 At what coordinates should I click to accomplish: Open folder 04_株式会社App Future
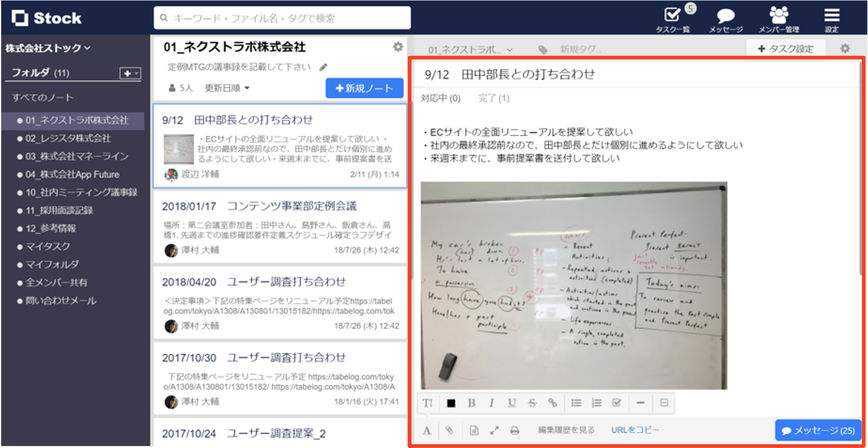click(x=72, y=174)
